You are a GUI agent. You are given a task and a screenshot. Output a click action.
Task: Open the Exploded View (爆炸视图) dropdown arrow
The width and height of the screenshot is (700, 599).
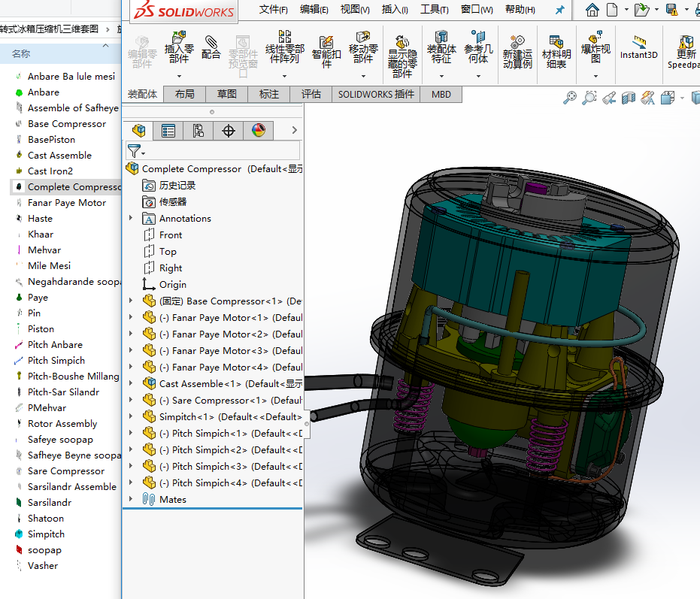click(595, 76)
